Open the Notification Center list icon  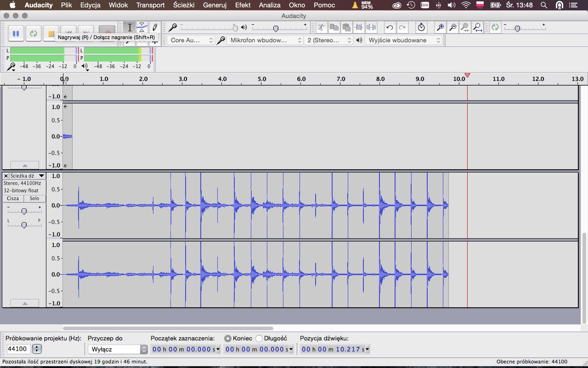pyautogui.click(x=573, y=5)
